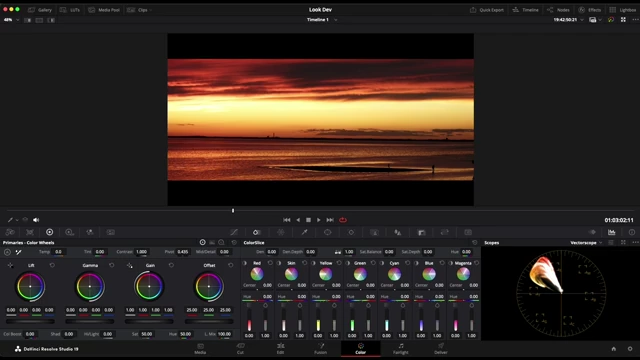Open the Gallery panel

pos(40,10)
